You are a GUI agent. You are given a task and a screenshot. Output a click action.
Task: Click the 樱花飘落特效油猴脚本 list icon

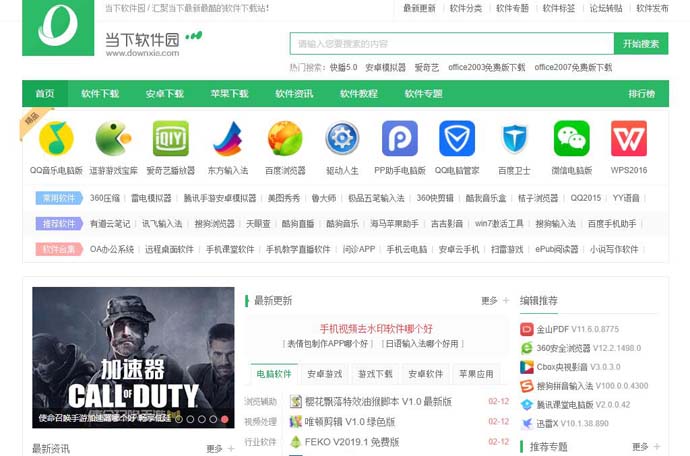click(296, 401)
